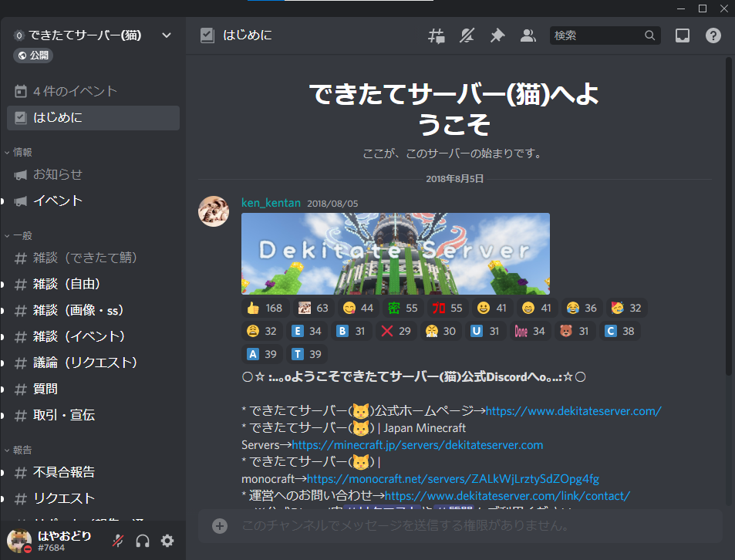
Task: Toggle red X reaction 29
Action: point(396,332)
